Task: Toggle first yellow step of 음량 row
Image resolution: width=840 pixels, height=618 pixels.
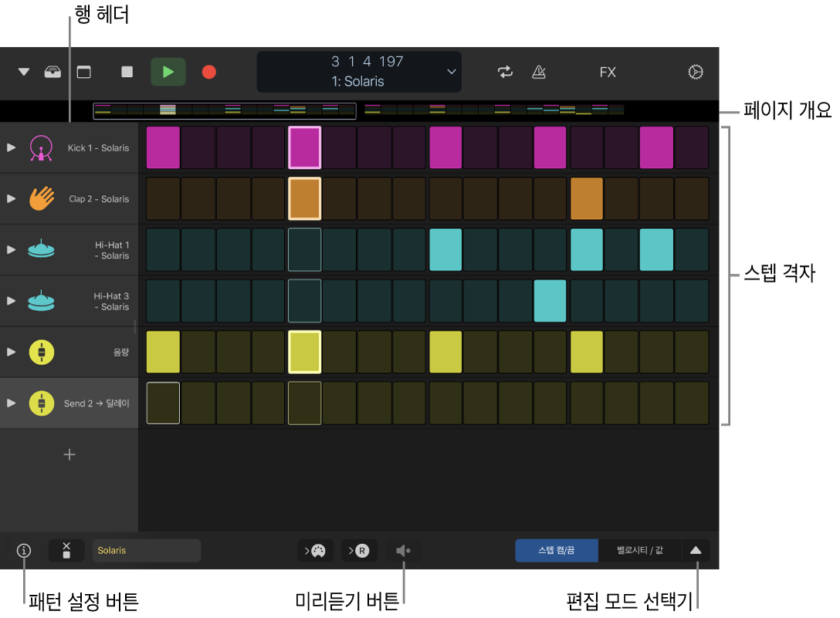Action: [x=163, y=352]
